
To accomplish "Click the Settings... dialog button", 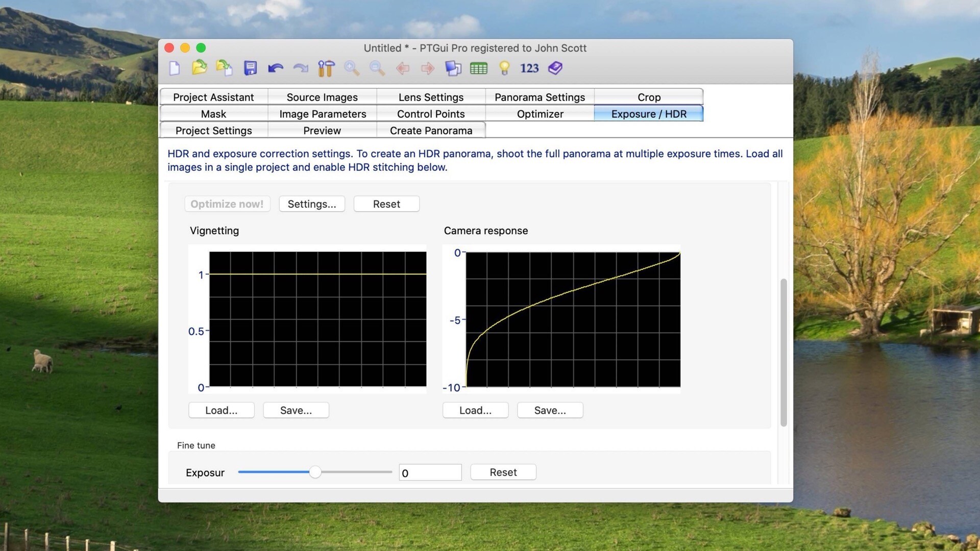I will tap(312, 203).
